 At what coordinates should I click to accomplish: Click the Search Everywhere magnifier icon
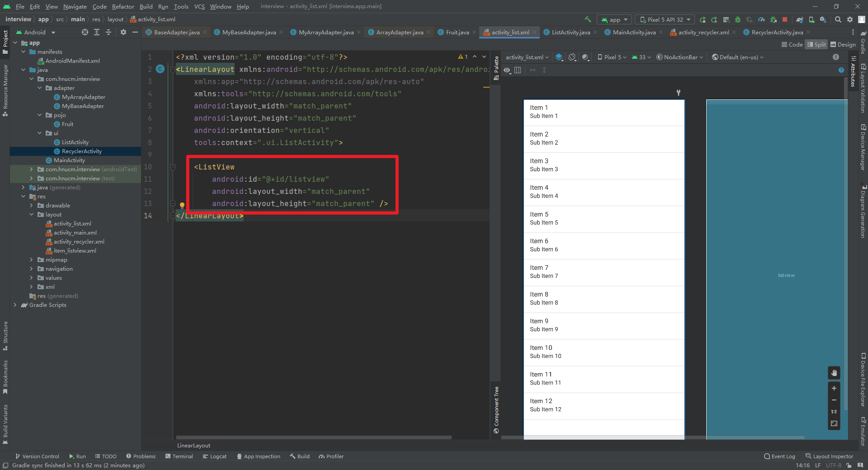pyautogui.click(x=838, y=19)
